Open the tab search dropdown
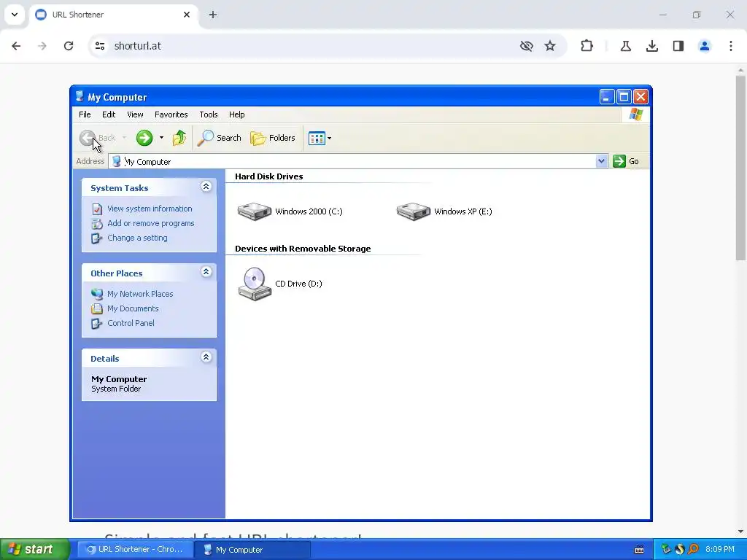The height and width of the screenshot is (560, 747). tap(15, 15)
